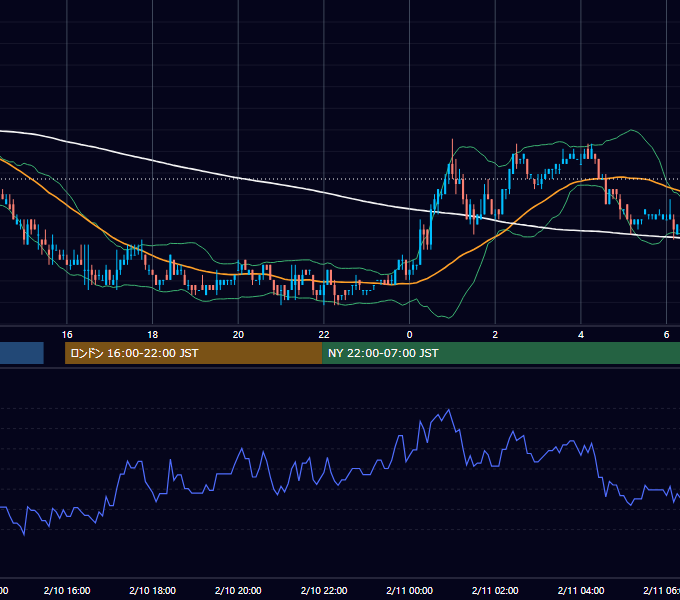Click the 16 hour label on the price chart axis
Viewport: 680px width, 600px height.
[x=67, y=335]
